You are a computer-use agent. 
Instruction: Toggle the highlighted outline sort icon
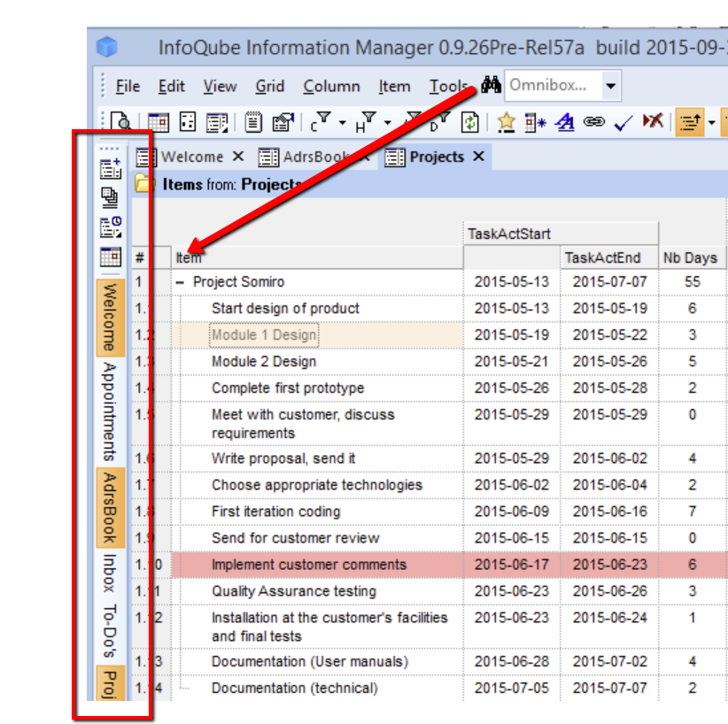[689, 122]
